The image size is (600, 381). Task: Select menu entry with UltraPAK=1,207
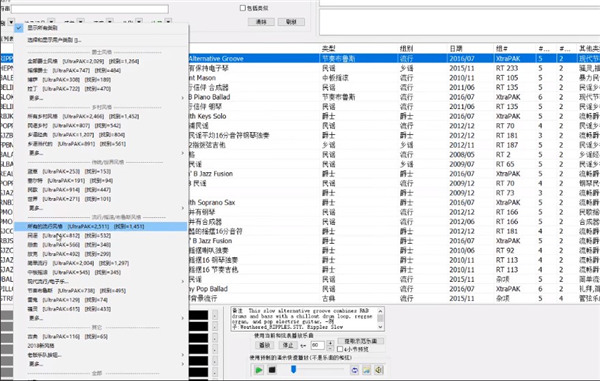(x=101, y=135)
